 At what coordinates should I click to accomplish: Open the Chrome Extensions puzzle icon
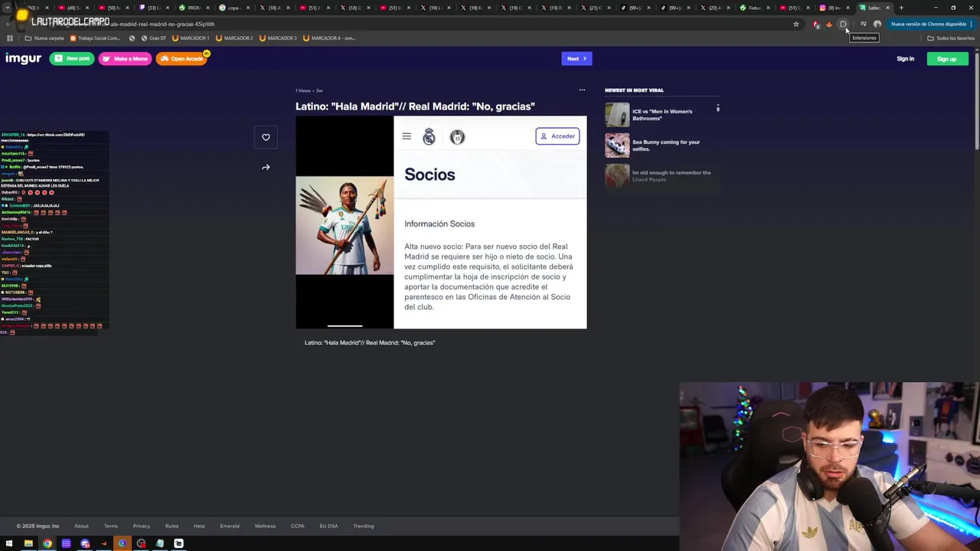(843, 24)
